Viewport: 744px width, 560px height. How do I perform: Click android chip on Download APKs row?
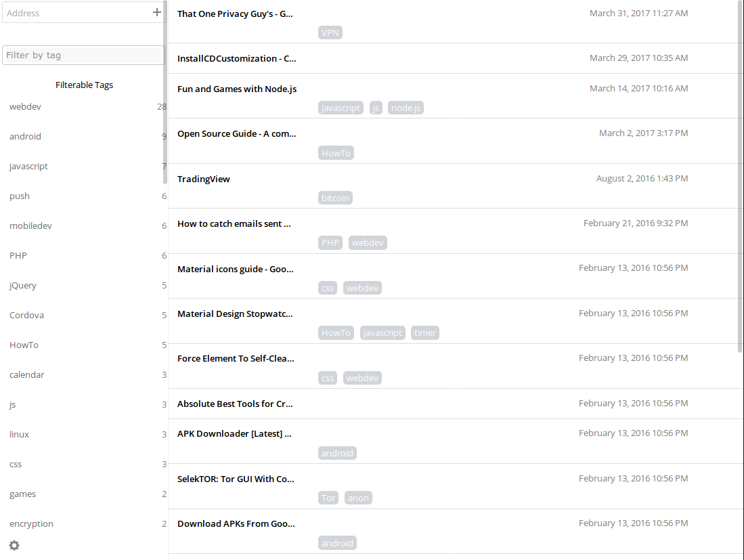click(337, 543)
